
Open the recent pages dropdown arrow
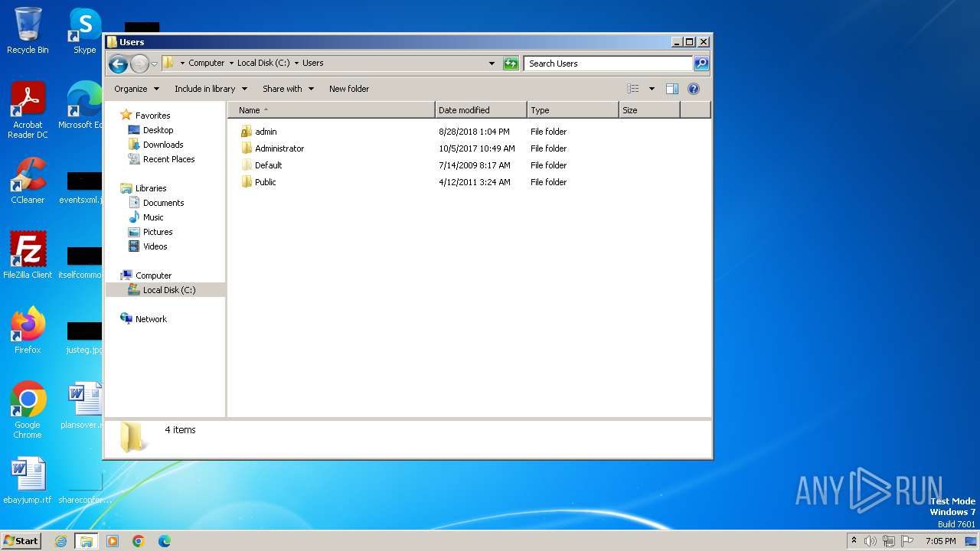click(154, 64)
